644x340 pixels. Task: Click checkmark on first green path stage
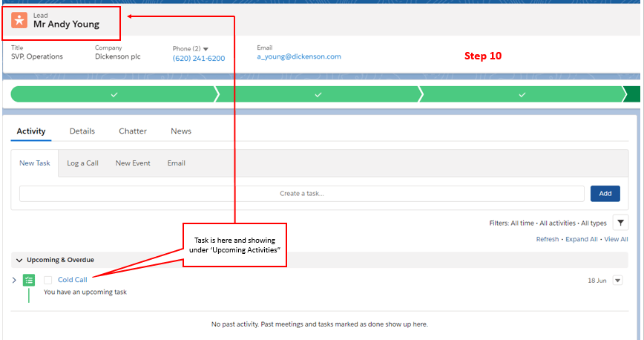tap(114, 95)
